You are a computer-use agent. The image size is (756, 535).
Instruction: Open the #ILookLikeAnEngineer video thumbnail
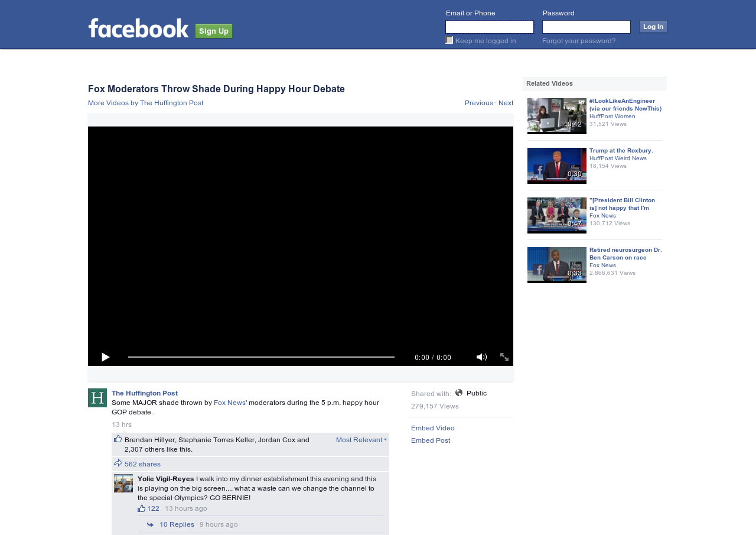coord(557,116)
